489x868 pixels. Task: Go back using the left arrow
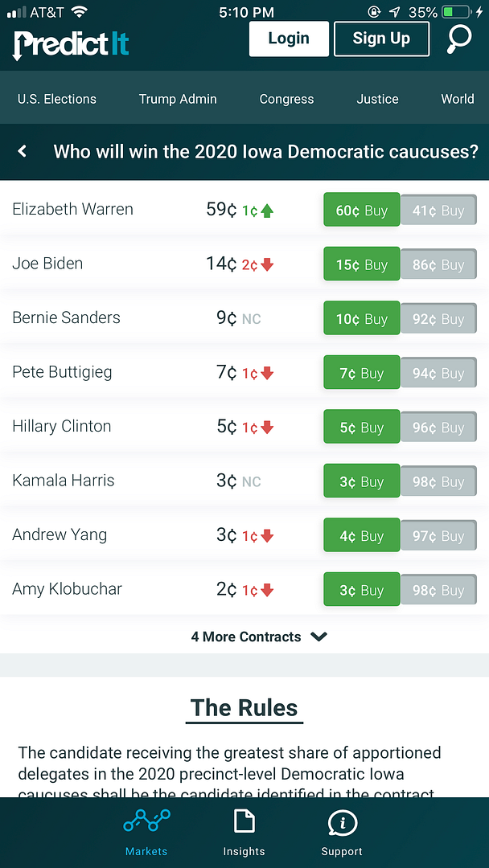(x=23, y=151)
